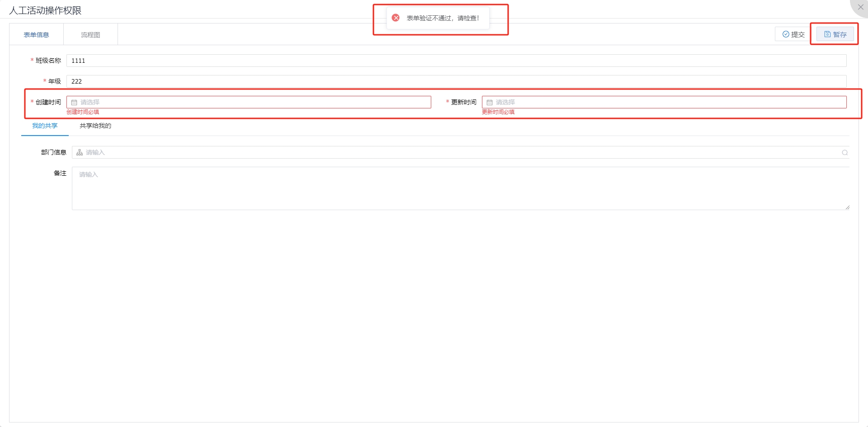Focus the 班级名称 input field
Screen dimensions: 868x427
(456, 61)
